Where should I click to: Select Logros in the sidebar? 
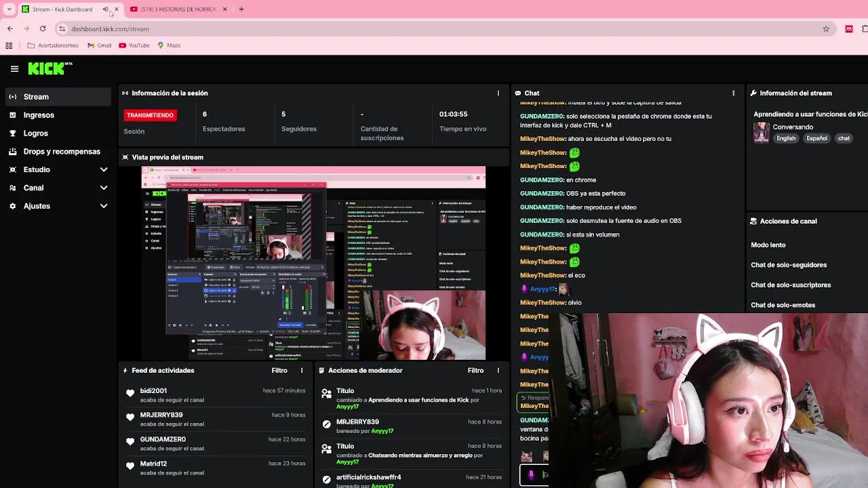pos(58,134)
